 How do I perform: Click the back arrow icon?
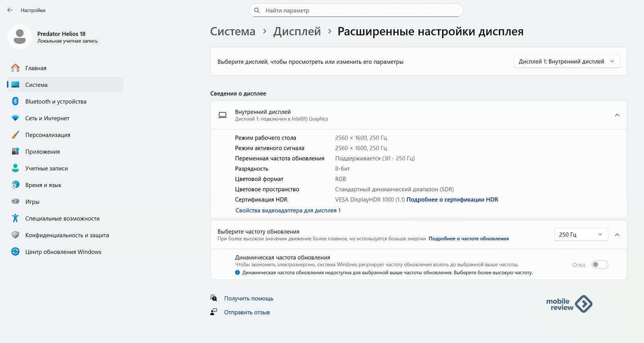point(10,10)
